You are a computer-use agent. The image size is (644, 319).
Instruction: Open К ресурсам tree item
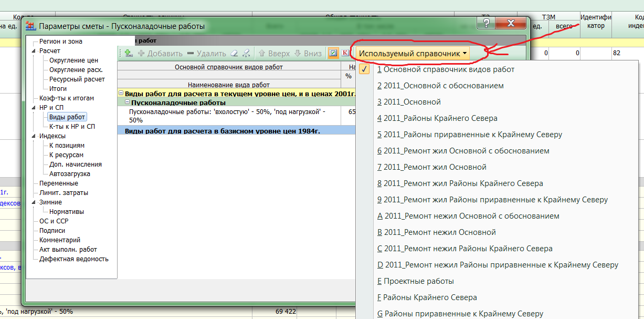(66, 155)
